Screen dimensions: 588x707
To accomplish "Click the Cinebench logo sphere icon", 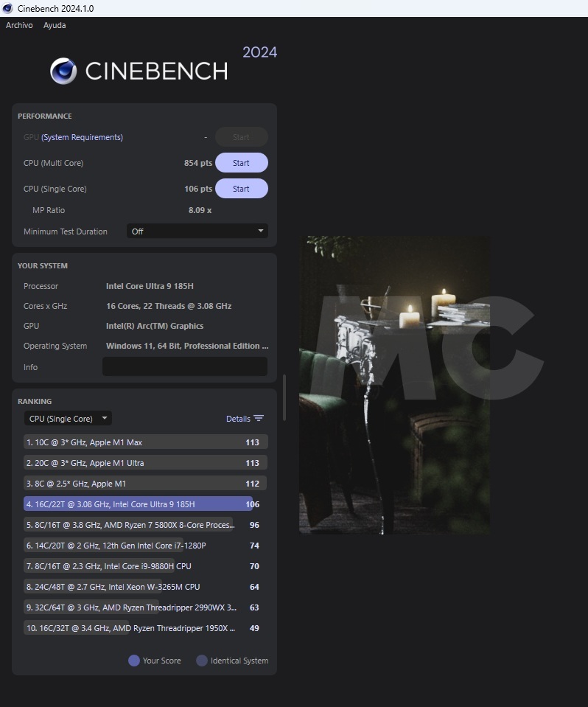I will tap(63, 72).
